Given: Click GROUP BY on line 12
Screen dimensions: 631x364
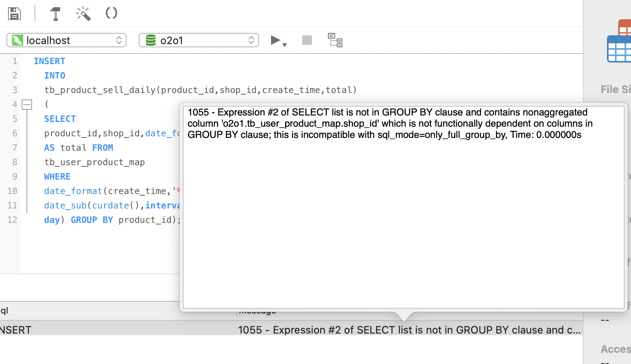Looking at the screenshot, I should click(92, 220).
